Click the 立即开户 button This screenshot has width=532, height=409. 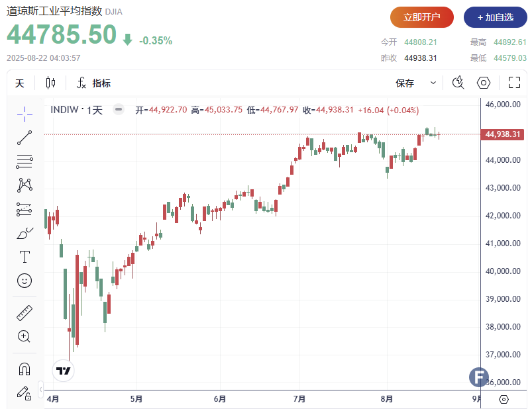(422, 17)
